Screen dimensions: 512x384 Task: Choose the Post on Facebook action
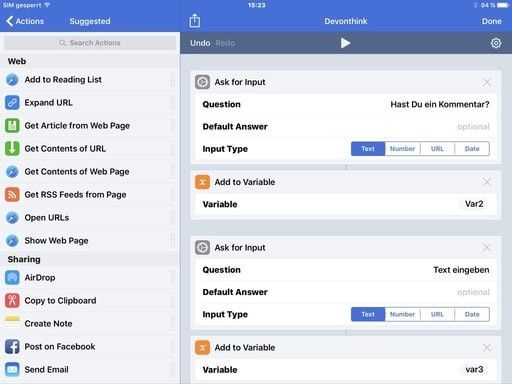[x=90, y=347]
